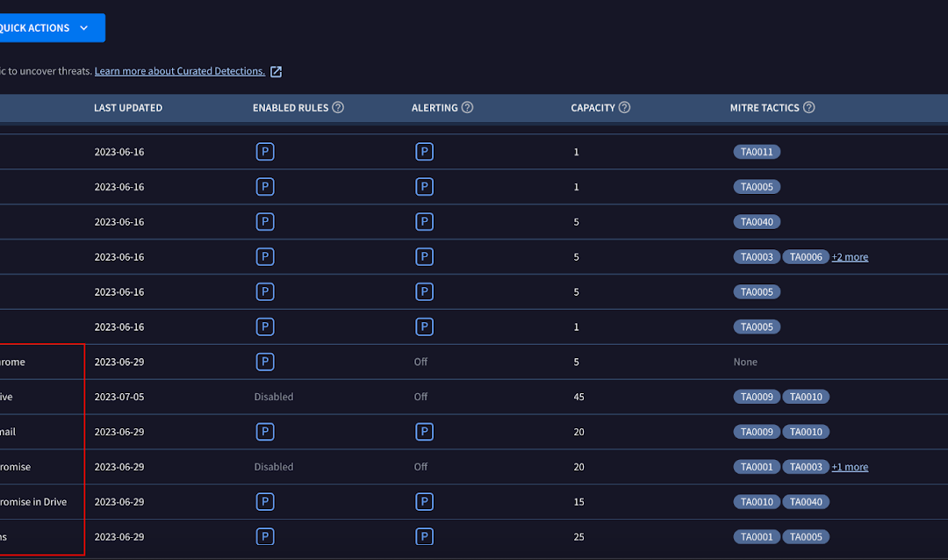This screenshot has width=948, height=560.
Task: Click the Alerting column header
Action: [434, 108]
